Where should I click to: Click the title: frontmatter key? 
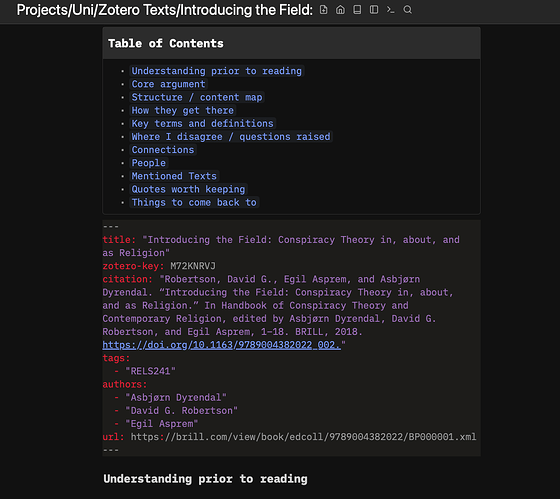119,240
